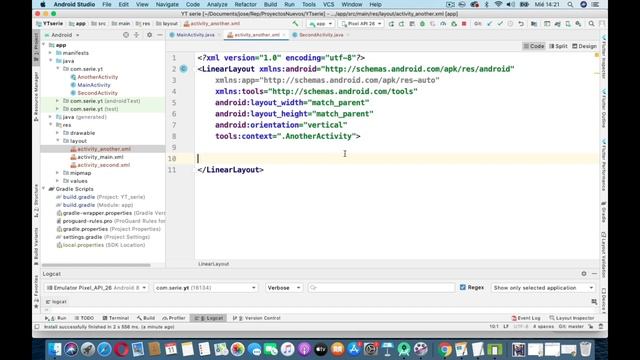
Task: Open the Build menu
Action: 270,4
